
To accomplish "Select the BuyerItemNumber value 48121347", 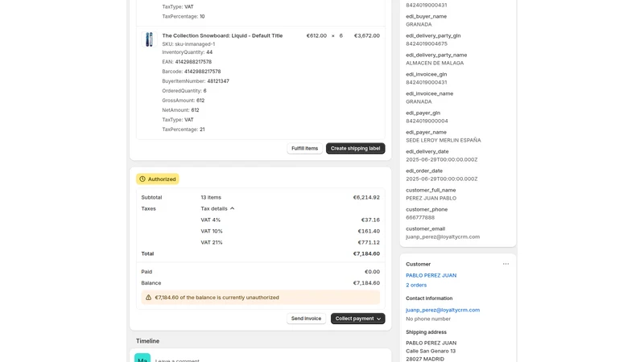I will click(218, 81).
